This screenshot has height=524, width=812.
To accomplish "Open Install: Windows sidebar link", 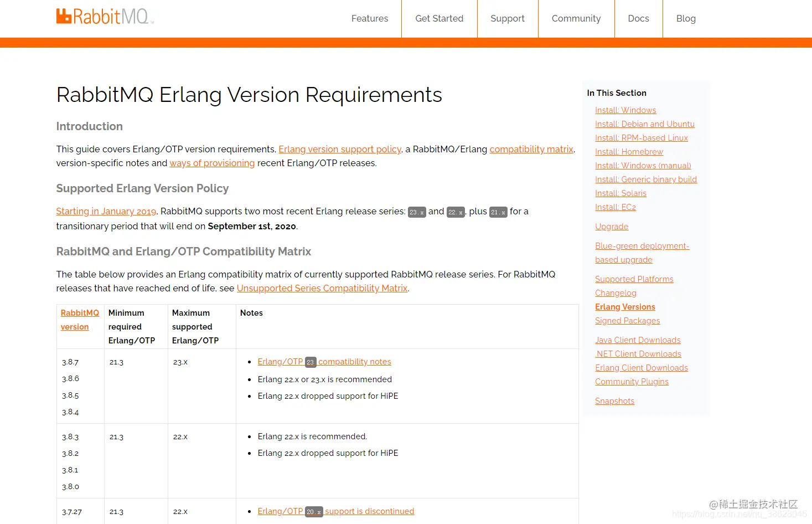I will tap(625, 110).
